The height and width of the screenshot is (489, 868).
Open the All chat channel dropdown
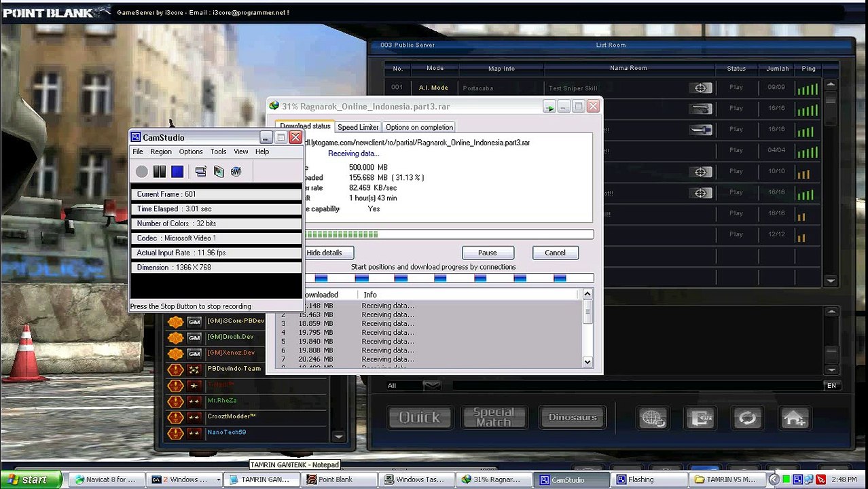click(432, 385)
